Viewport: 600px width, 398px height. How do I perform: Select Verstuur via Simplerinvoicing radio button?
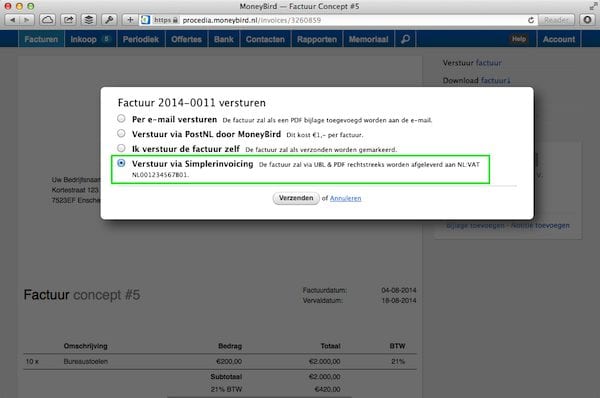point(121,163)
